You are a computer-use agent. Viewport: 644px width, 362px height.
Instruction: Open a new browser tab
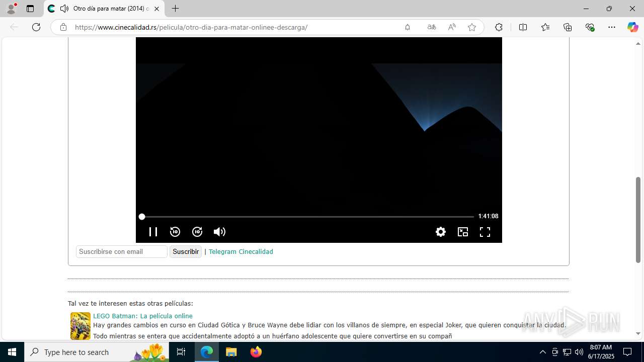point(175,9)
